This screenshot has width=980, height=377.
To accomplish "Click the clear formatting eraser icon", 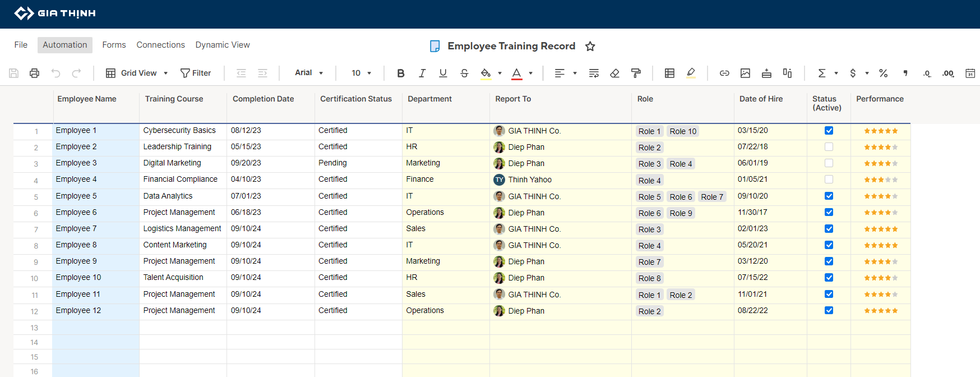I will click(x=614, y=73).
